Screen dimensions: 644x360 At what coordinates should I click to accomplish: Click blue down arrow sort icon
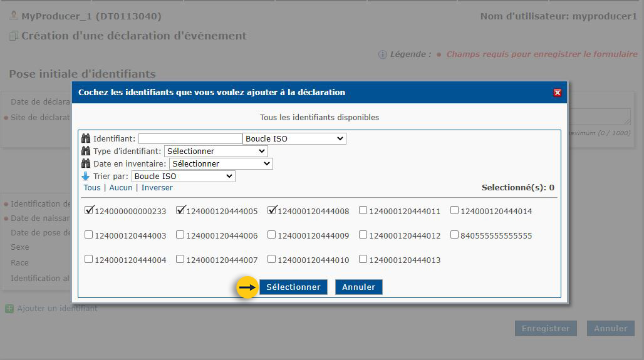coord(86,177)
